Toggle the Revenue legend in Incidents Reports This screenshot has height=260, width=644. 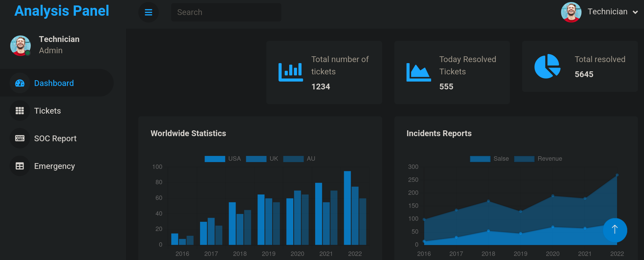(538, 159)
